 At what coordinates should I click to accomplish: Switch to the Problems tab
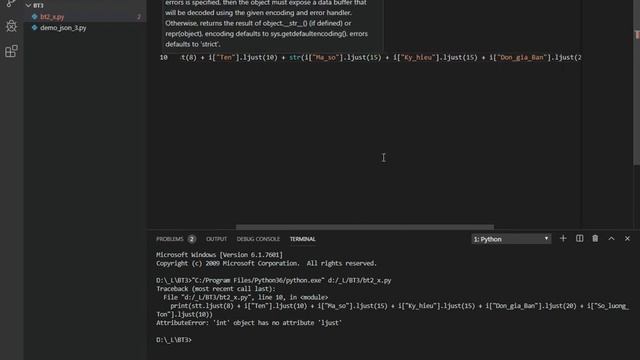[x=169, y=239]
